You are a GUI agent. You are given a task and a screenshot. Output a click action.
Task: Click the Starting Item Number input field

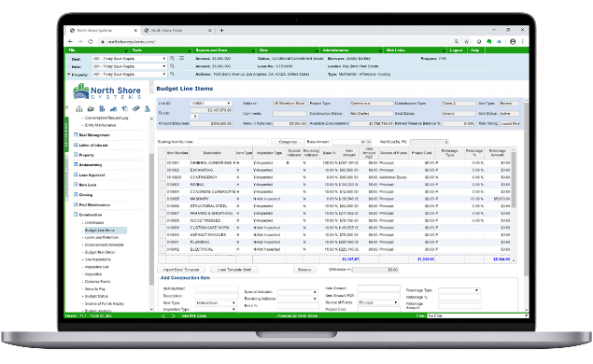pyautogui.click(x=233, y=142)
